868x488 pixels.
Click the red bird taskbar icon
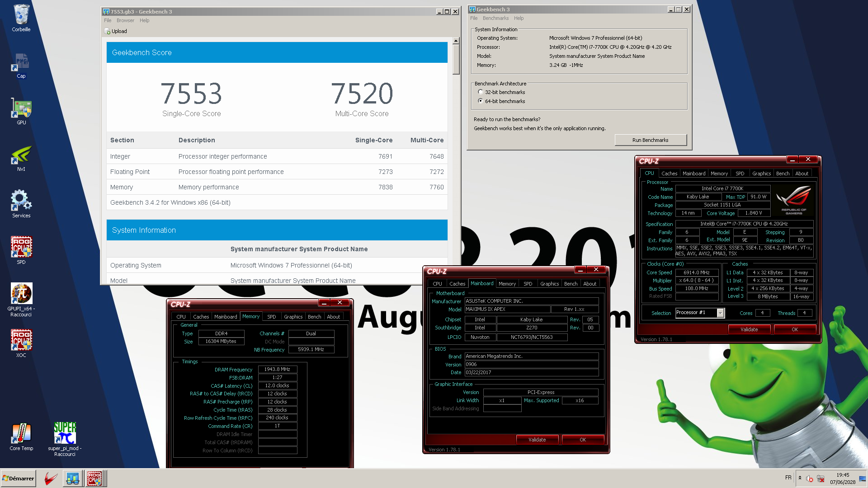pos(51,479)
